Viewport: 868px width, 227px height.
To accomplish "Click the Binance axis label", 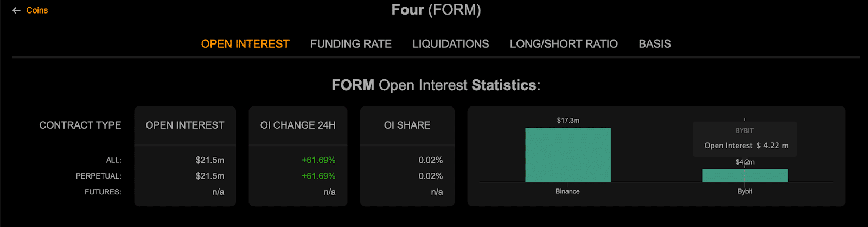I will (567, 191).
